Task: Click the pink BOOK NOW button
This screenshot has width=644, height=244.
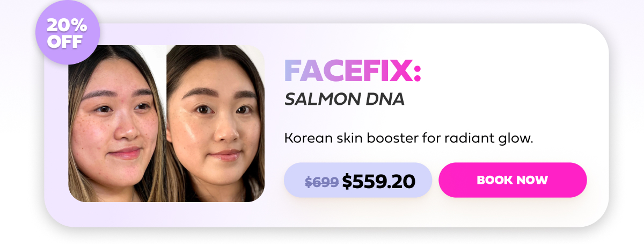Action: [x=513, y=180]
